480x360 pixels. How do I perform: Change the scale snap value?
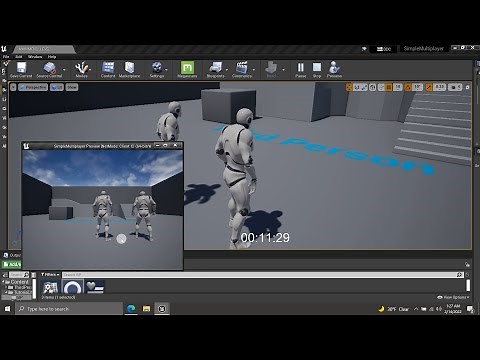(440, 87)
